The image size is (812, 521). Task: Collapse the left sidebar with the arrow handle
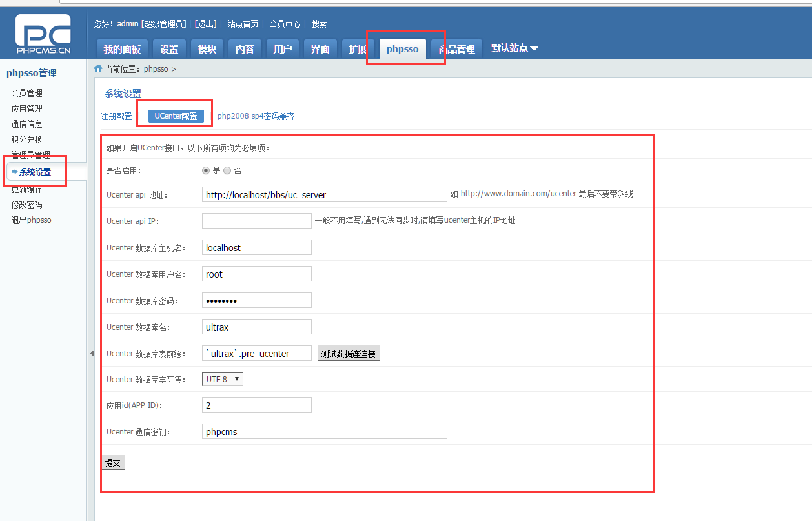tap(91, 353)
